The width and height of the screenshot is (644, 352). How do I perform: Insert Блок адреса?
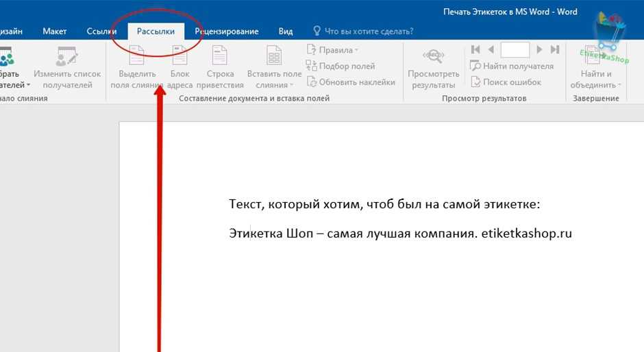tap(179, 56)
